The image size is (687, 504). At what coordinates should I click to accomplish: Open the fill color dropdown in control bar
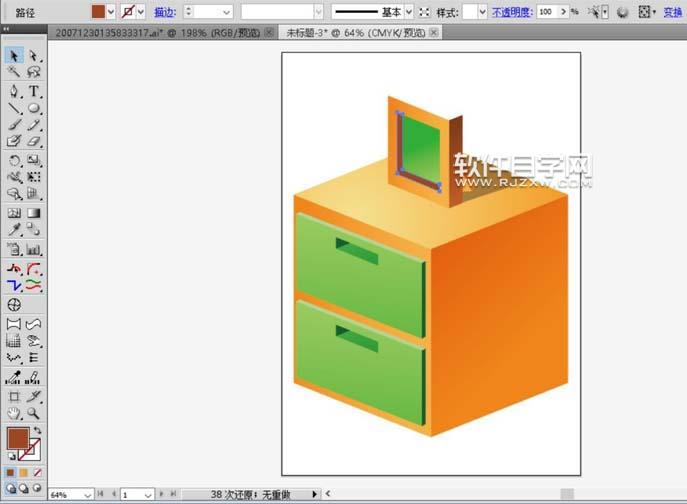pos(111,12)
